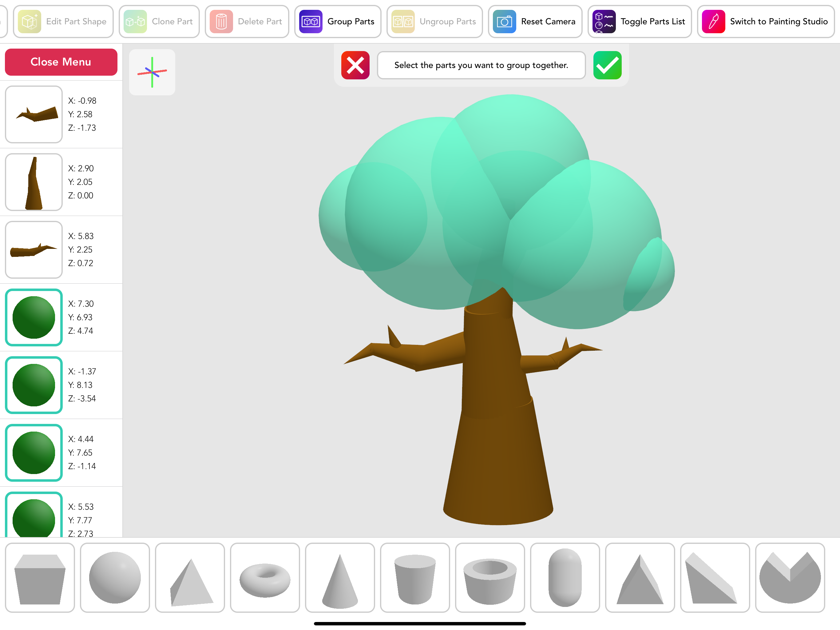Add a torus donut shape

265,577
